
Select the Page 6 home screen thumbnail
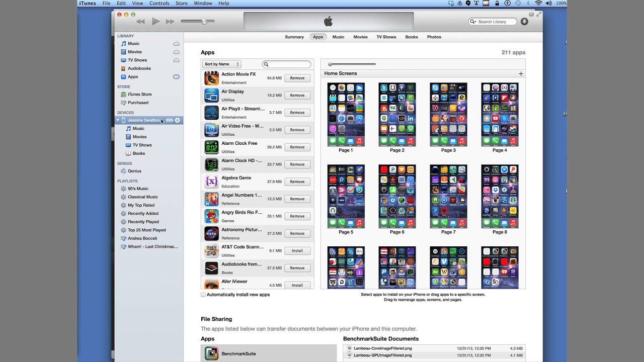click(x=397, y=197)
